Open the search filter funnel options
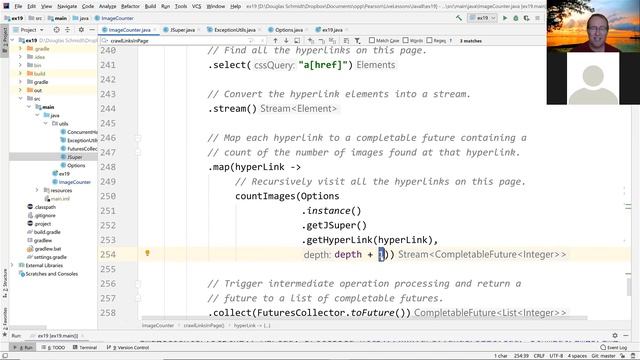The width and height of the screenshot is (640, 360). pos(357,40)
